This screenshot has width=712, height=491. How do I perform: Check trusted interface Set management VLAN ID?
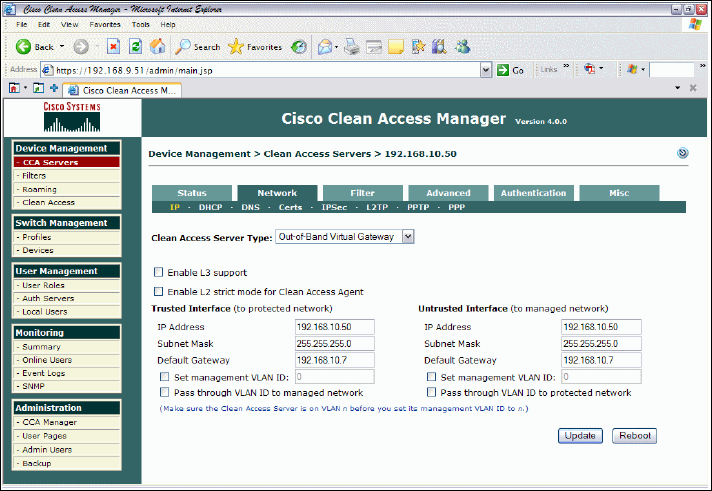[165, 377]
